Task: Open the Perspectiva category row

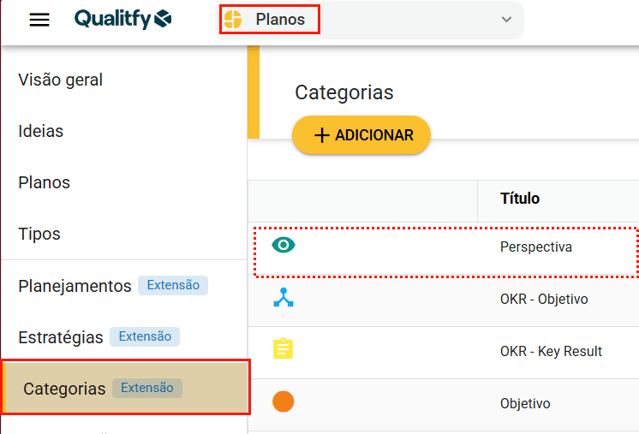Action: tap(536, 247)
